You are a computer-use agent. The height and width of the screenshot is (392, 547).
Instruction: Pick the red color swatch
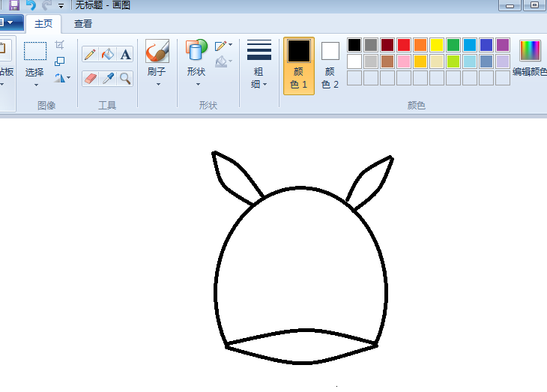(x=404, y=45)
